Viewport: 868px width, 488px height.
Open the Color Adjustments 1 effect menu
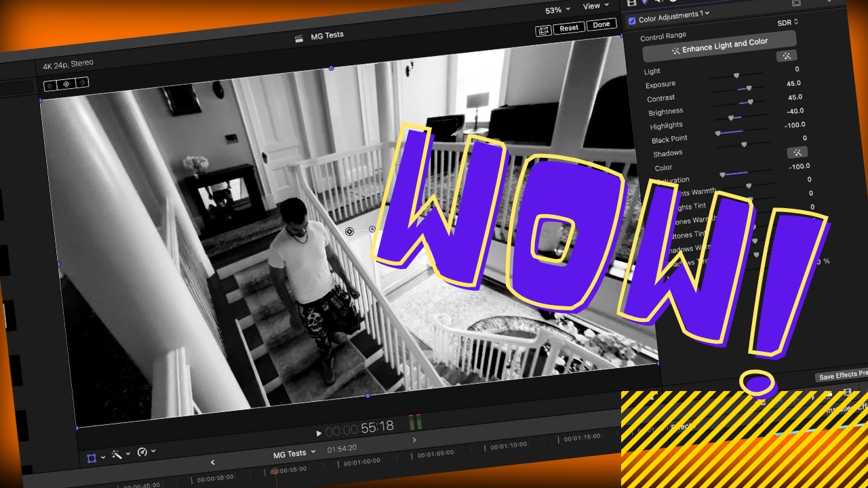click(x=674, y=16)
